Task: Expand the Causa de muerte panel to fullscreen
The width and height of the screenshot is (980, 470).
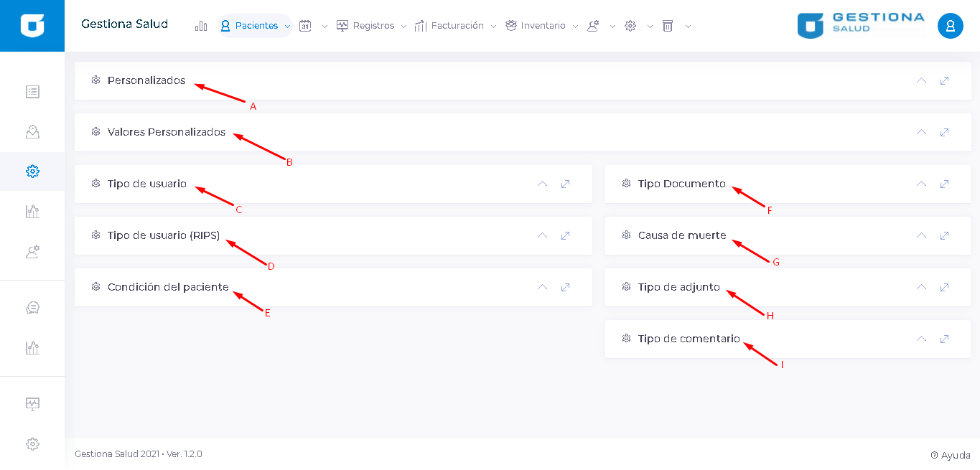Action: point(944,235)
